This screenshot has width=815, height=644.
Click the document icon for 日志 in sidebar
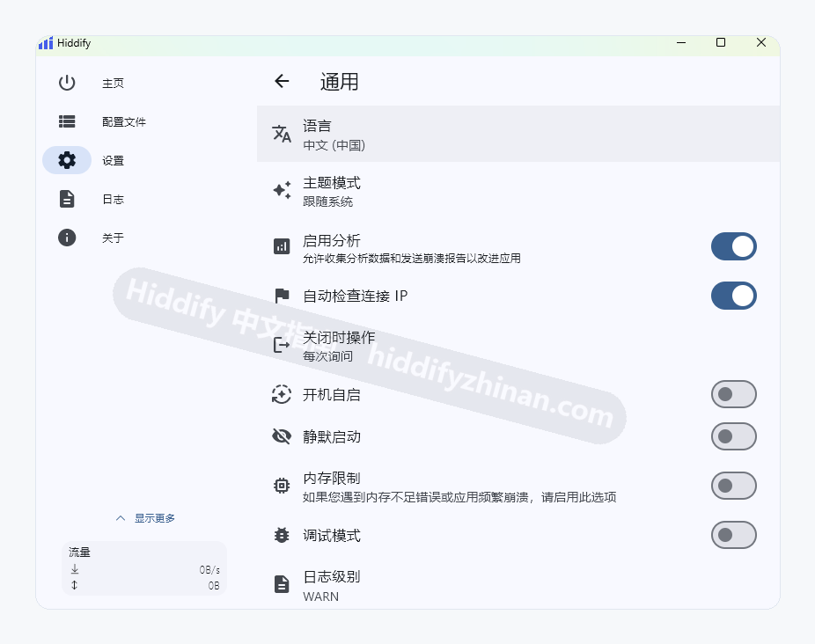pos(67,199)
